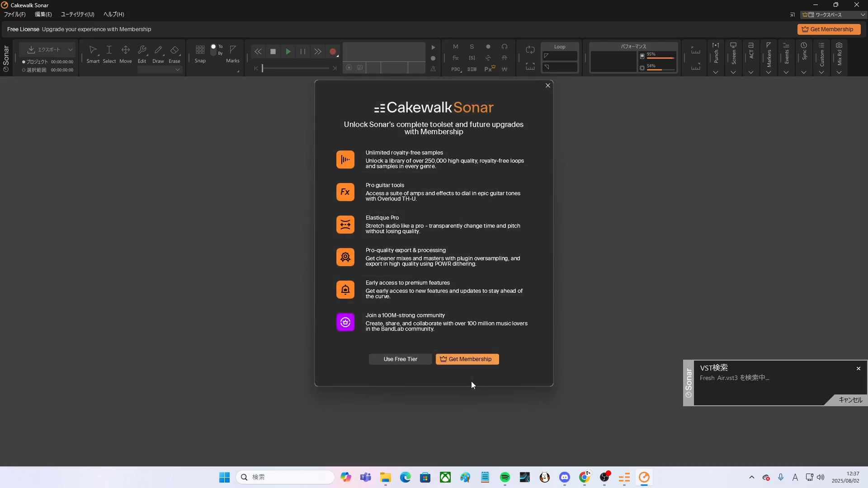Toggle exclusive solo [S] button
The height and width of the screenshot is (488, 868).
click(x=472, y=58)
